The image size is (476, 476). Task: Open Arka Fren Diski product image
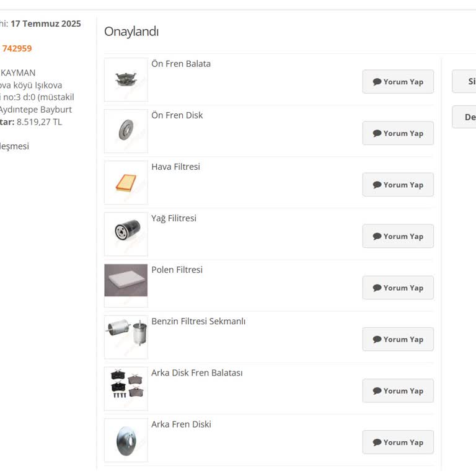(126, 440)
